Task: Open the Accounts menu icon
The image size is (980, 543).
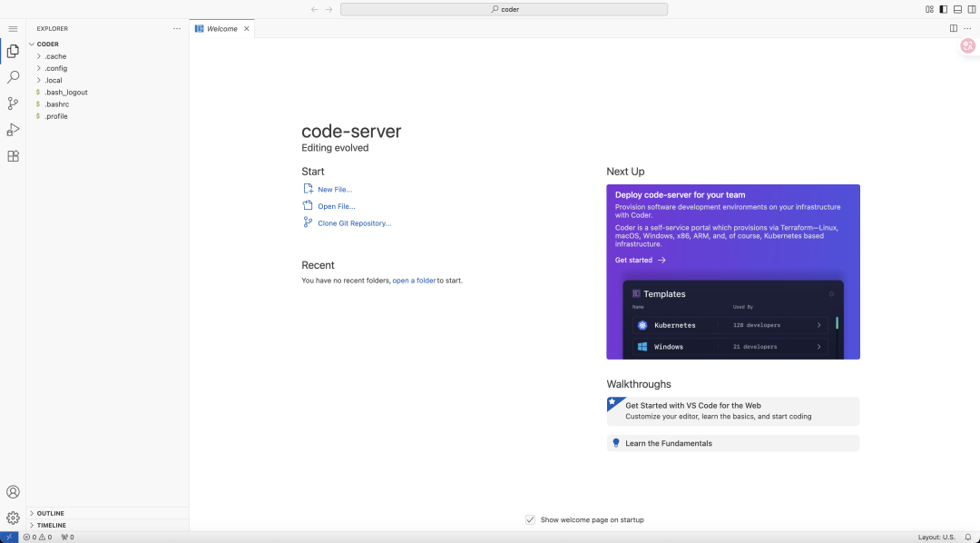Action: click(13, 492)
